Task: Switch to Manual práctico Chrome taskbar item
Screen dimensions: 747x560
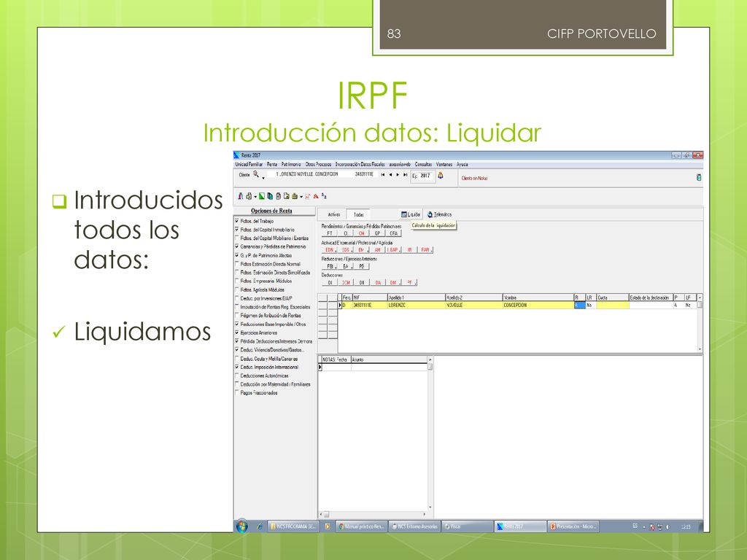Action: coord(361,526)
